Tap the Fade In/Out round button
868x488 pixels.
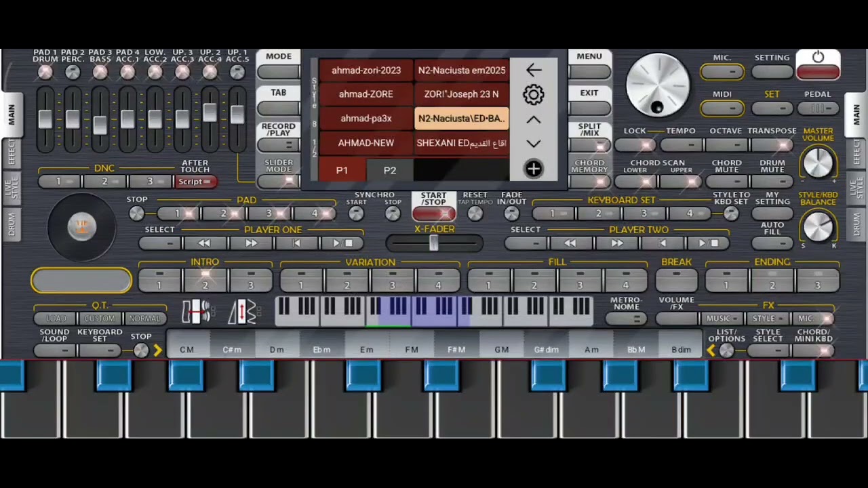click(x=511, y=213)
